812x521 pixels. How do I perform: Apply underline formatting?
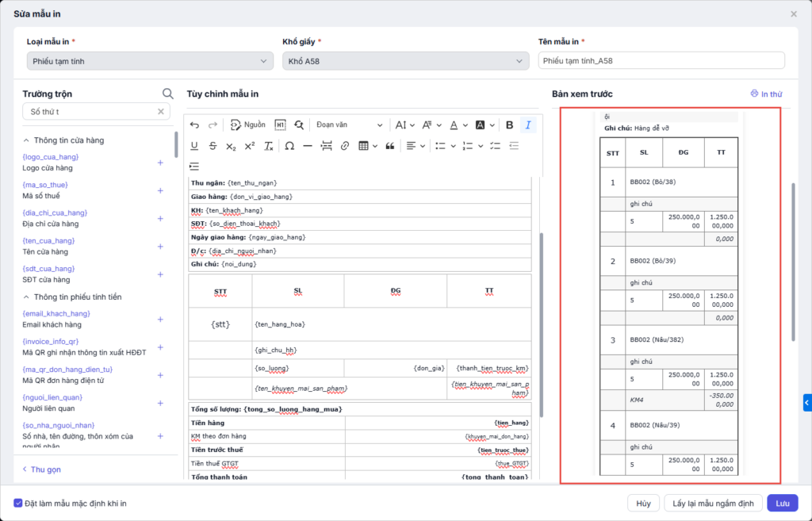[195, 146]
